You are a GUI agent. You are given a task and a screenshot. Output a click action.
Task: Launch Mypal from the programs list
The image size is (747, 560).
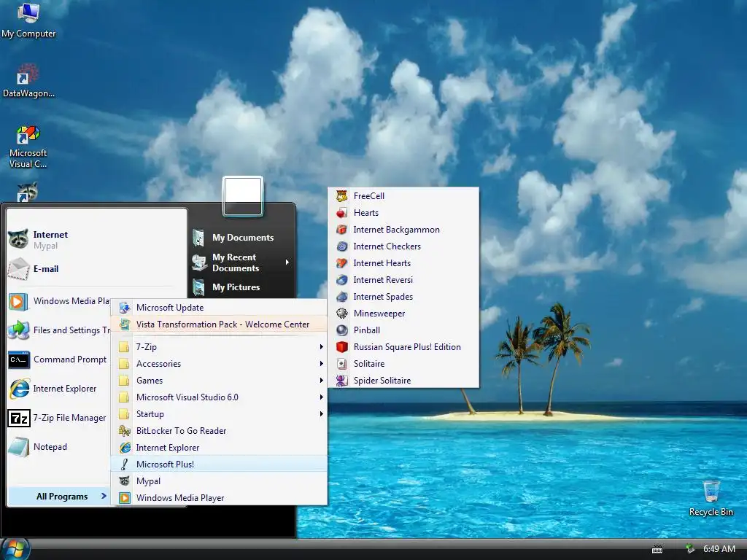(219, 481)
